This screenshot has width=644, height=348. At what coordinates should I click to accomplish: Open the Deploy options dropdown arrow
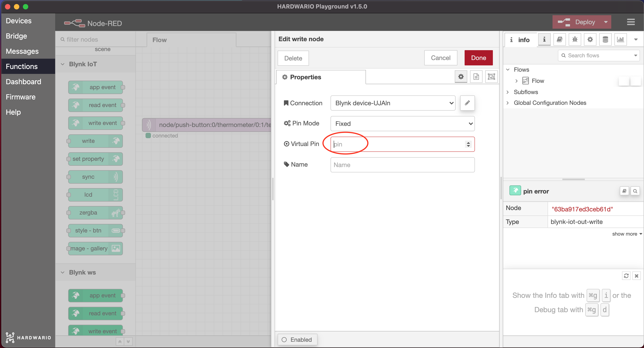(x=606, y=22)
